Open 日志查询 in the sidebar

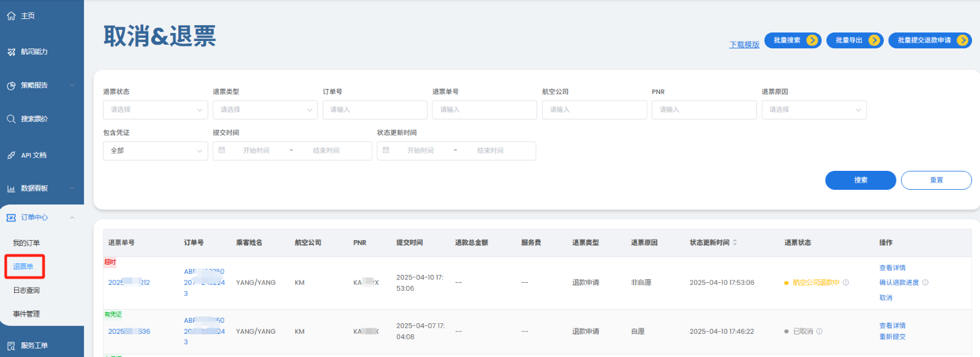pyautogui.click(x=26, y=290)
